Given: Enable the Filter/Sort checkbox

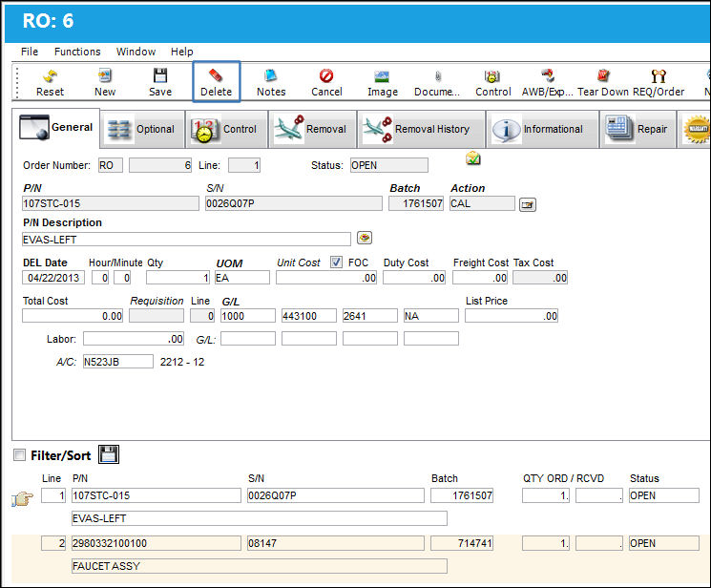Looking at the screenshot, I should [19, 454].
